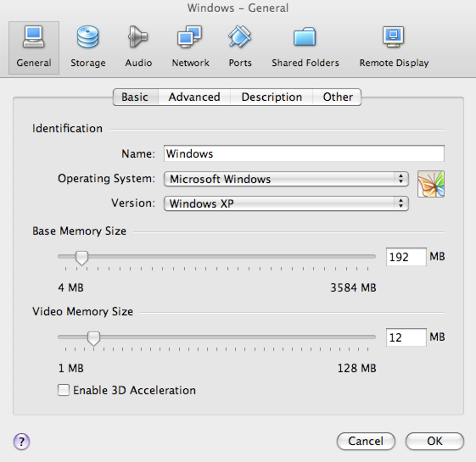Viewport: 476px width, 462px height.
Task: Open the General settings pane
Action: (x=34, y=48)
